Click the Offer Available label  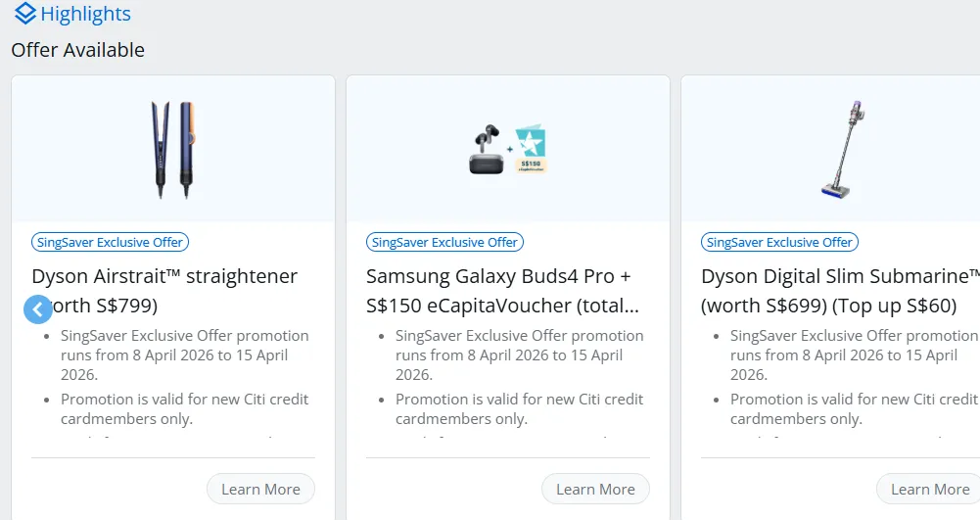point(77,50)
